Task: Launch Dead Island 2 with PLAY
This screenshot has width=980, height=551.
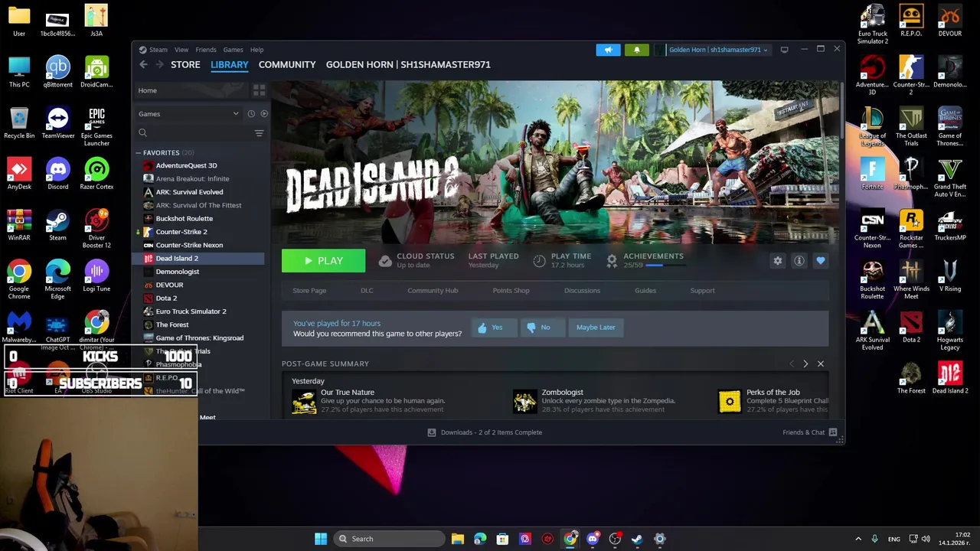Action: [323, 261]
